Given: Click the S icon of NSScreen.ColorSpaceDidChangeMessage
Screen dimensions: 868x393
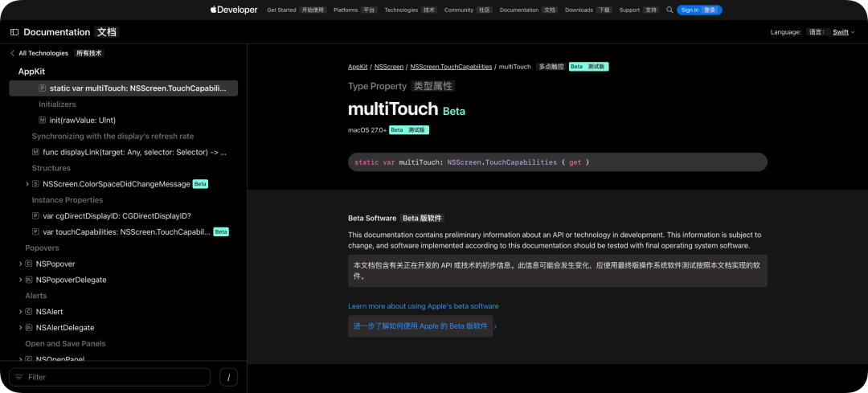Looking at the screenshot, I should (x=35, y=184).
